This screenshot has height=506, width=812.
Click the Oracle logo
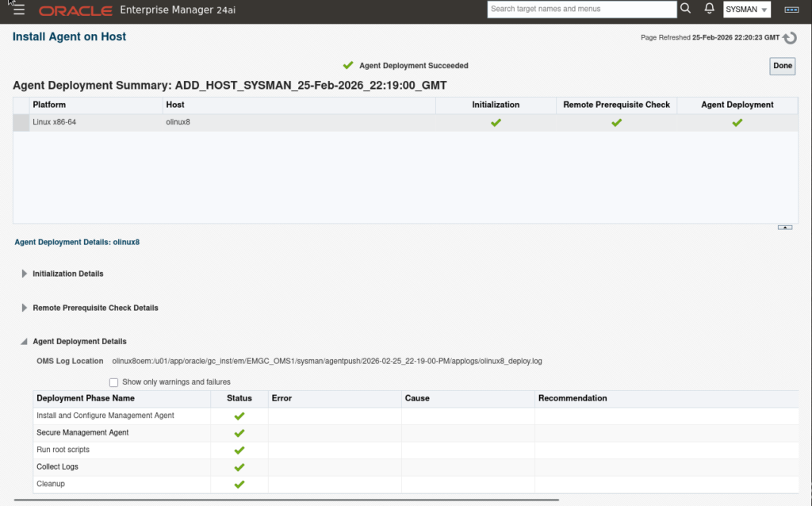75,10
